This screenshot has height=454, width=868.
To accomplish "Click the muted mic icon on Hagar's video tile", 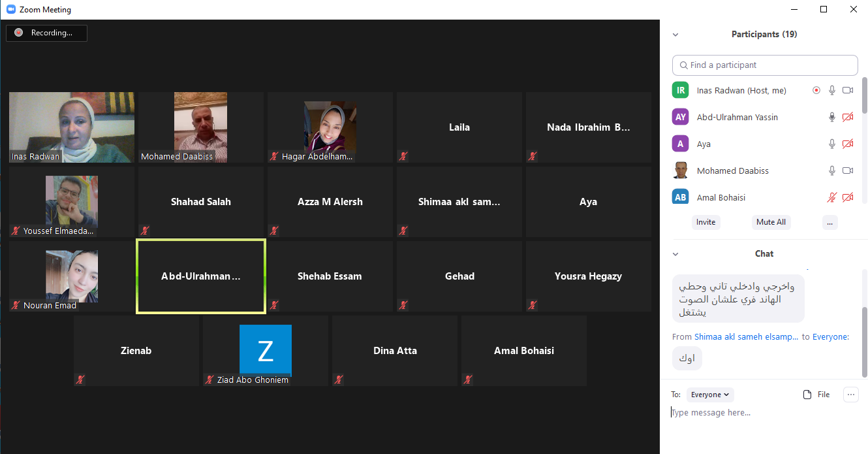I will click(x=274, y=156).
